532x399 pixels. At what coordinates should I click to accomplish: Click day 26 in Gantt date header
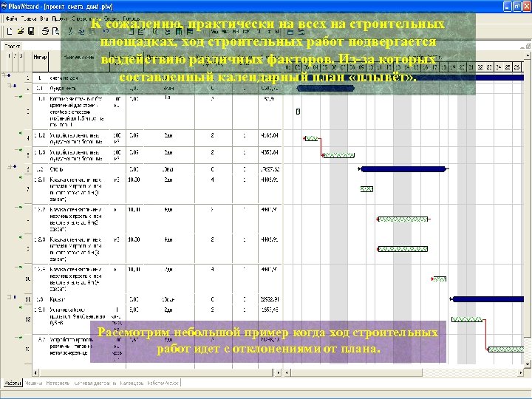(516, 67)
